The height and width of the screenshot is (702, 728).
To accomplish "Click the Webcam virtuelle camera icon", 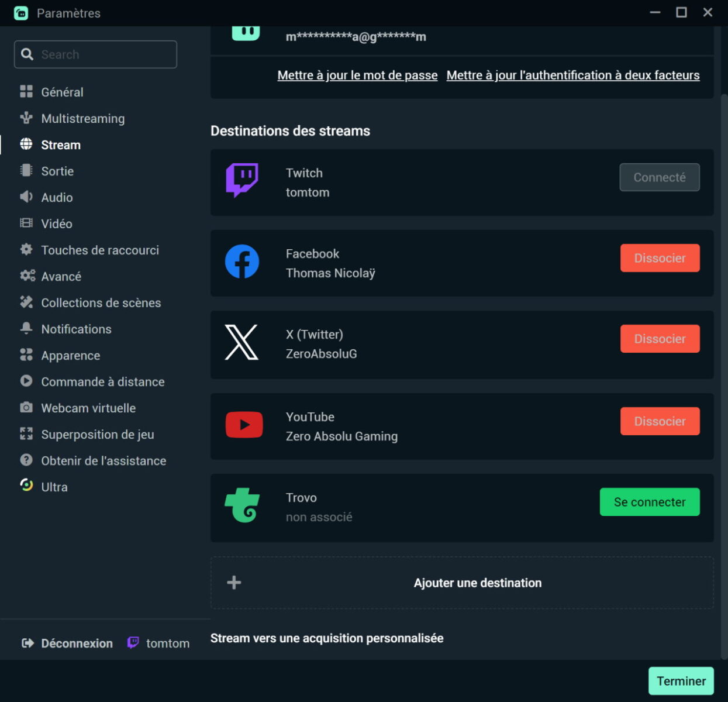I will (26, 407).
